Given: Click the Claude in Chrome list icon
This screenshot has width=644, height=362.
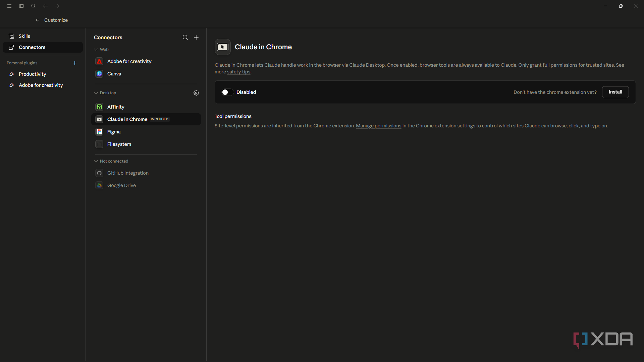Looking at the screenshot, I should coord(99,119).
